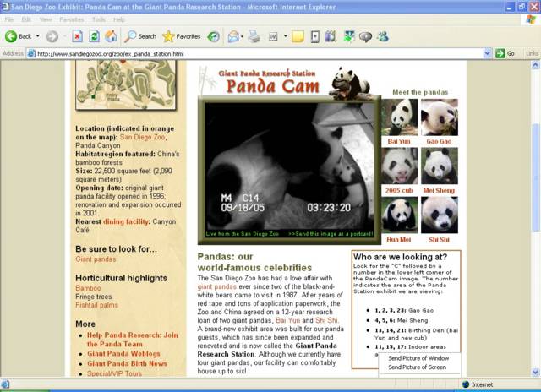Click the scrollbar down arrow
The height and width of the screenshot is (392, 541).
535,372
